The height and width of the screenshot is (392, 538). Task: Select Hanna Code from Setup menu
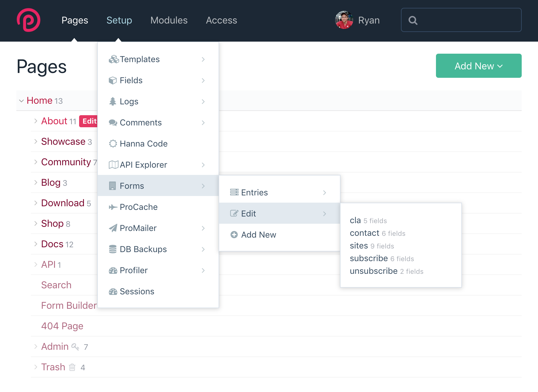(158, 144)
